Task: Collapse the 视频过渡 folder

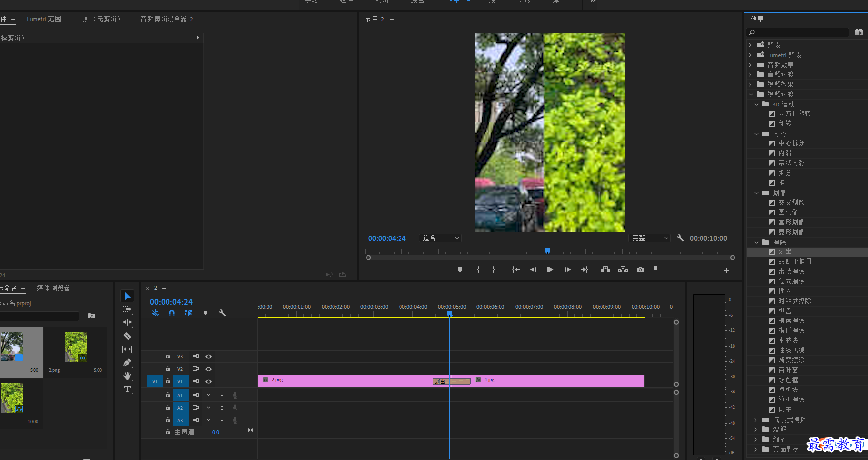Action: tap(750, 94)
